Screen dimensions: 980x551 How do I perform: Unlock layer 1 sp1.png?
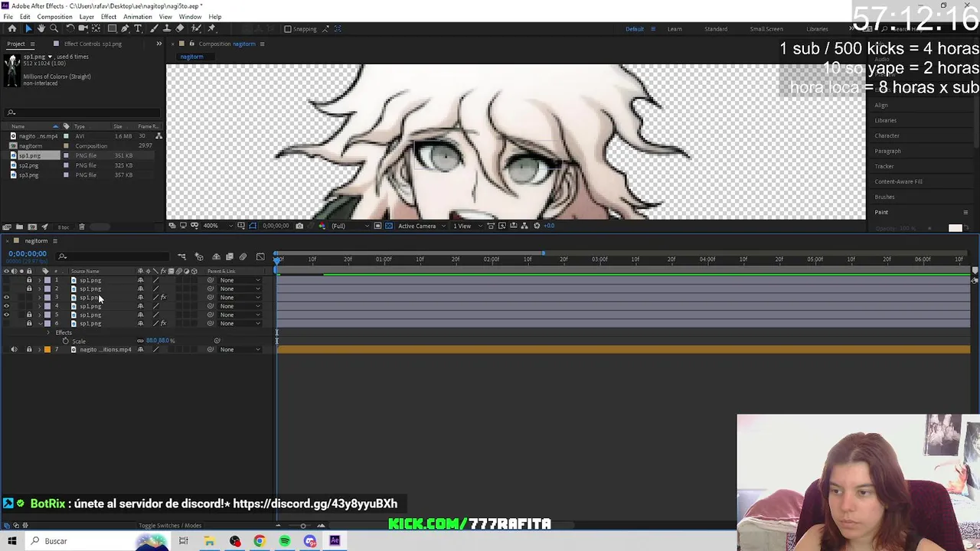click(29, 280)
